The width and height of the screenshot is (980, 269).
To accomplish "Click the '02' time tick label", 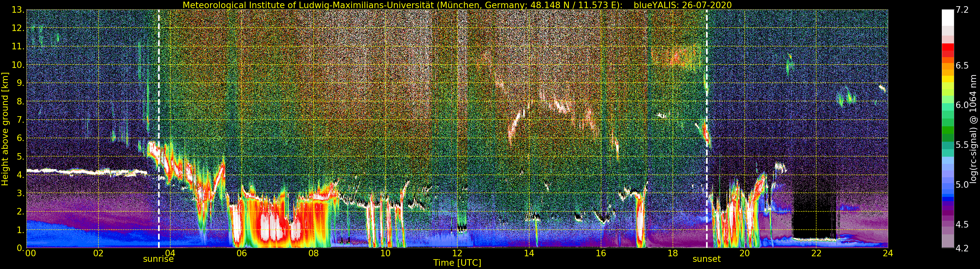I will click(x=98, y=253).
